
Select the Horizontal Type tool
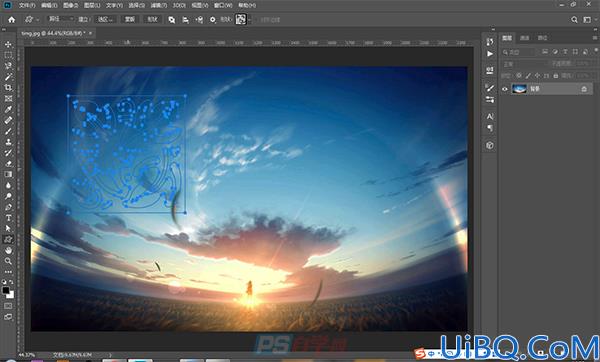click(x=8, y=218)
